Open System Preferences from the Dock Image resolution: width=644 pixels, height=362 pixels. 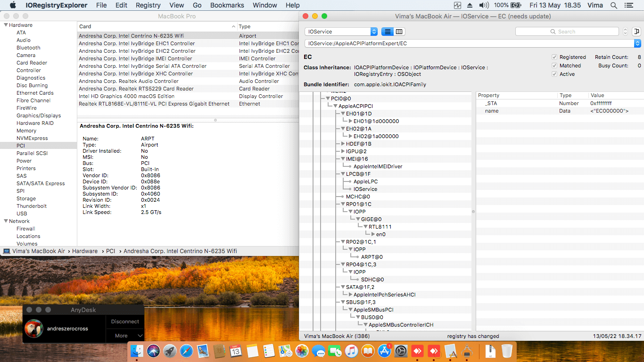[401, 351]
